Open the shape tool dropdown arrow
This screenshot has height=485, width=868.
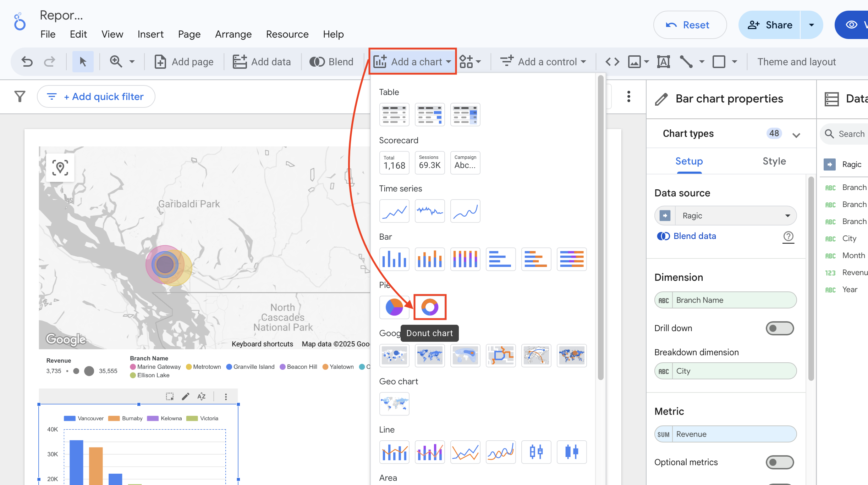click(x=734, y=62)
